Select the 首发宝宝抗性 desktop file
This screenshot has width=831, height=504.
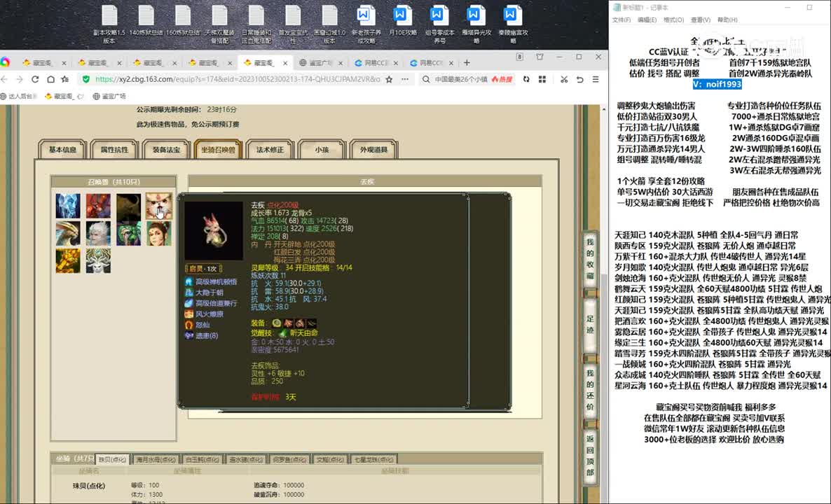pyautogui.click(x=293, y=25)
